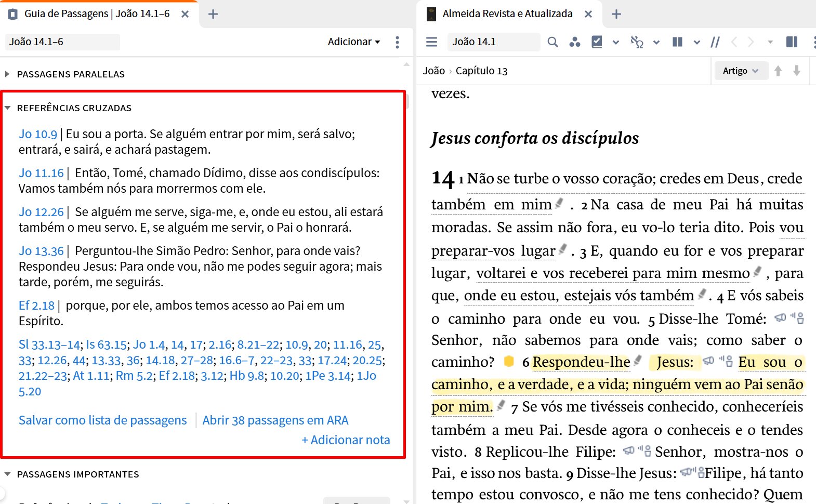Close the Almeida Revista e Atualizada tab

[x=588, y=14]
